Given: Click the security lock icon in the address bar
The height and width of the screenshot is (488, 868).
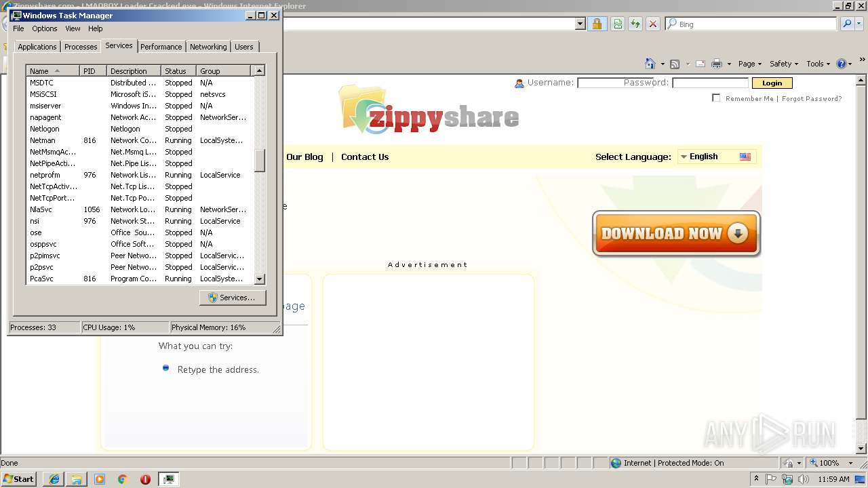Looking at the screenshot, I should pyautogui.click(x=597, y=24).
